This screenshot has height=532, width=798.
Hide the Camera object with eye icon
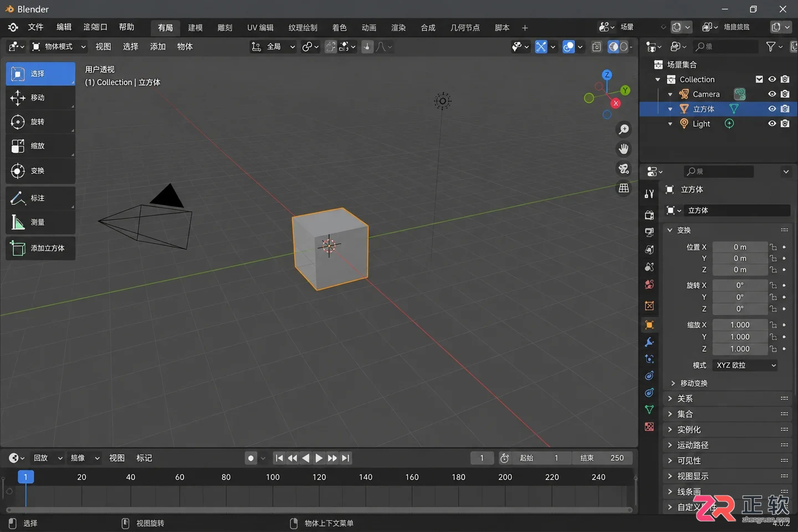772,94
